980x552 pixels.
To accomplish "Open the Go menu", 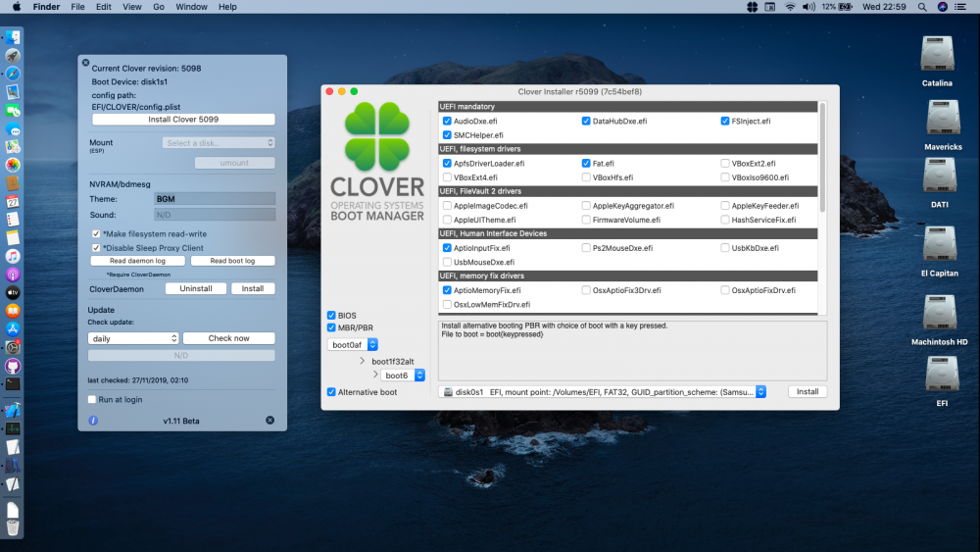I will (x=159, y=7).
